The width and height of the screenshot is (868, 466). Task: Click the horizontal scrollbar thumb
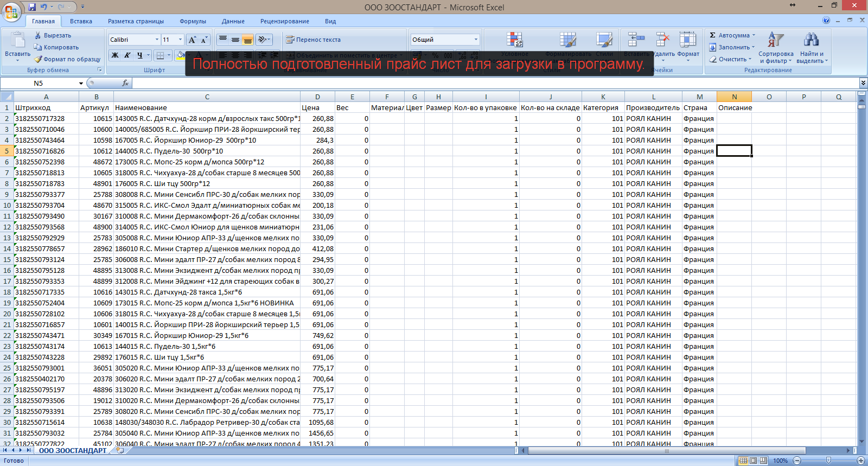click(x=666, y=451)
